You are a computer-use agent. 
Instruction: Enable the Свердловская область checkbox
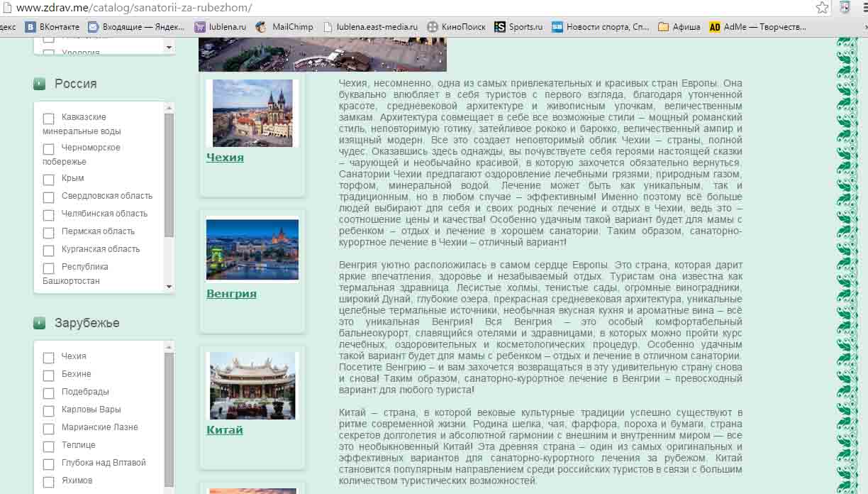48,197
